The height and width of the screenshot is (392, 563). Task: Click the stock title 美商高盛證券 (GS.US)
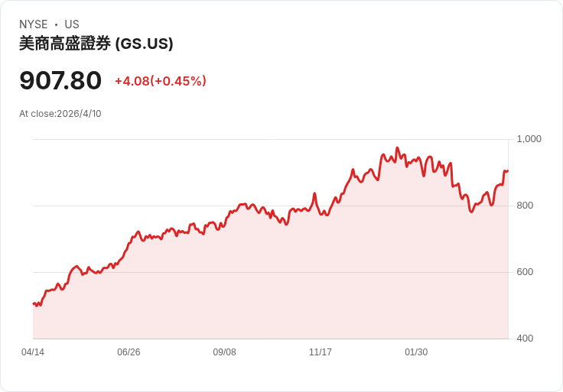pyautogui.click(x=96, y=44)
